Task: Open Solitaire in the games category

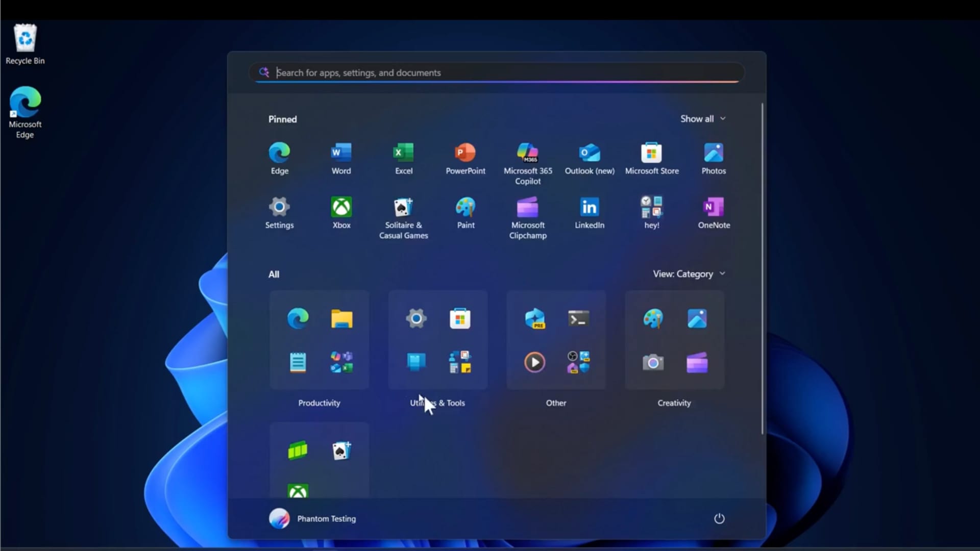Action: pyautogui.click(x=341, y=450)
